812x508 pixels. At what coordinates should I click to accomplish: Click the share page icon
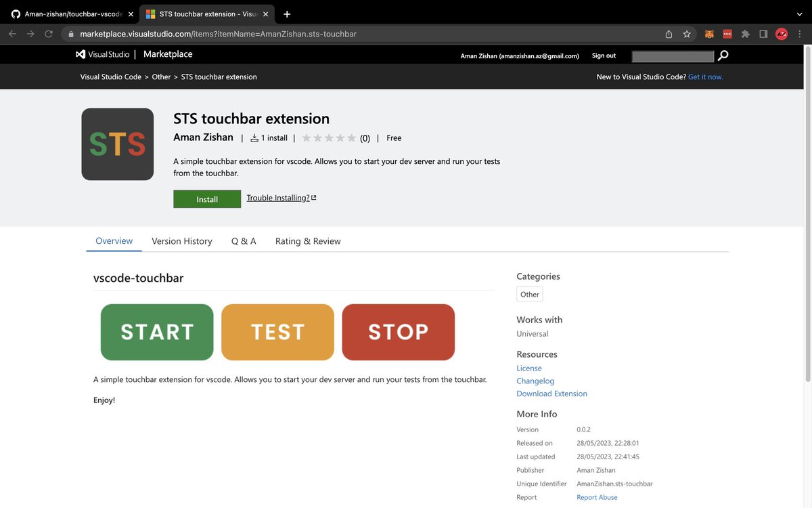[x=669, y=34]
